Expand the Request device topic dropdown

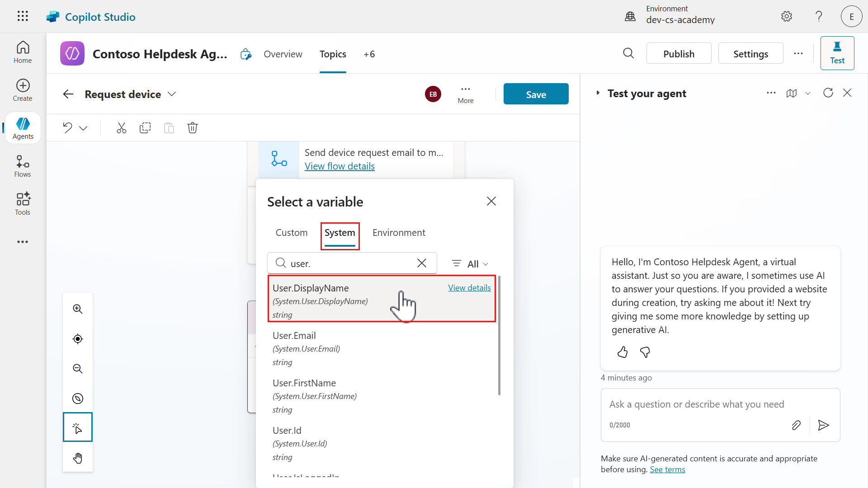(172, 94)
